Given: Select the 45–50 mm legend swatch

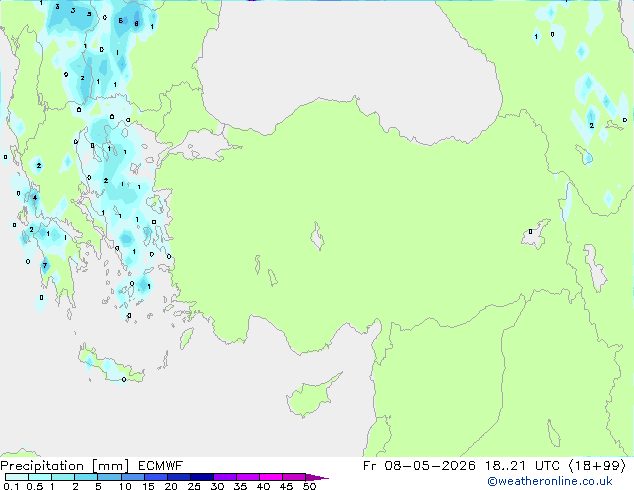Looking at the screenshot, I should [x=294, y=477].
